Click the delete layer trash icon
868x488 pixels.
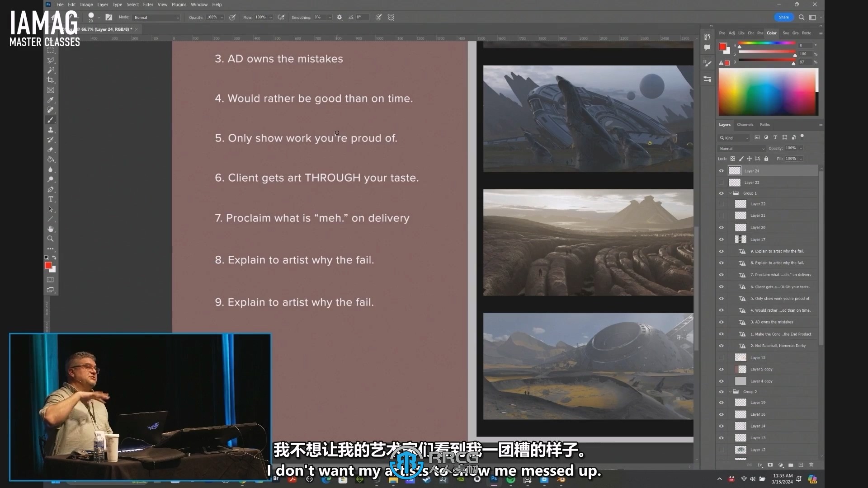click(811, 465)
